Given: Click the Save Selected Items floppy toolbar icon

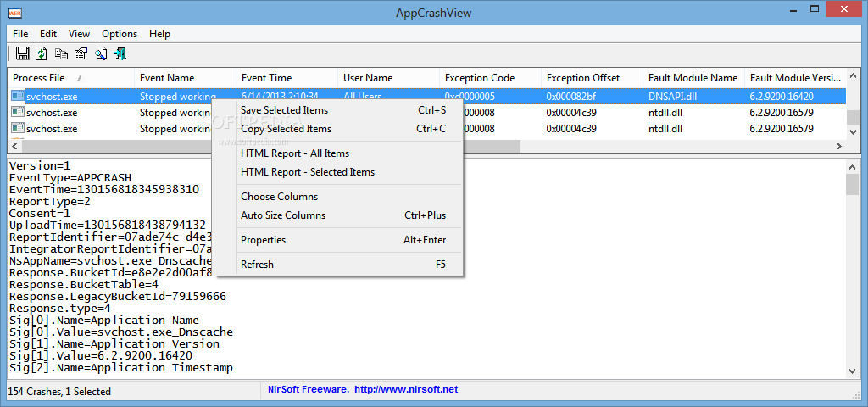Looking at the screenshot, I should [22, 53].
